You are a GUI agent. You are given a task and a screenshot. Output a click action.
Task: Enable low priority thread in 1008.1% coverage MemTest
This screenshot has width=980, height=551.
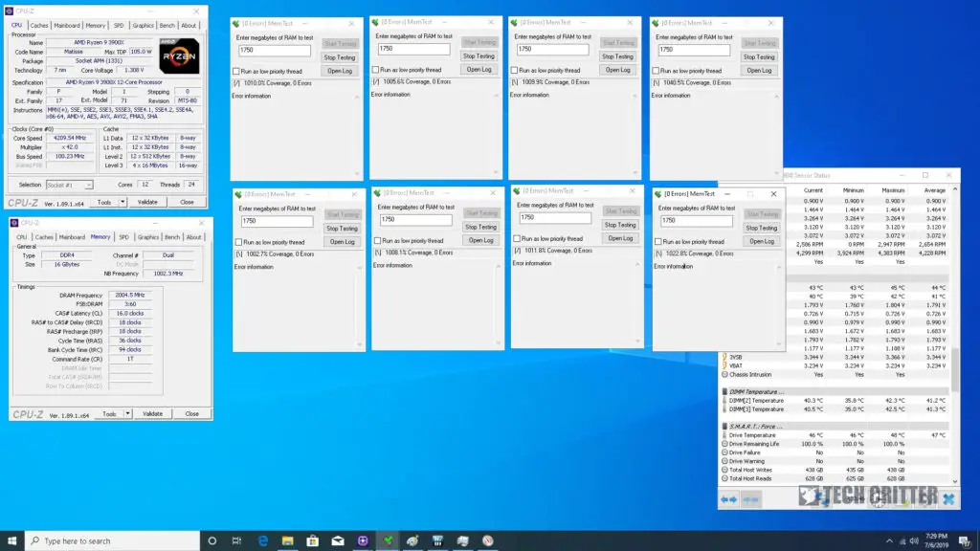pyautogui.click(x=377, y=240)
